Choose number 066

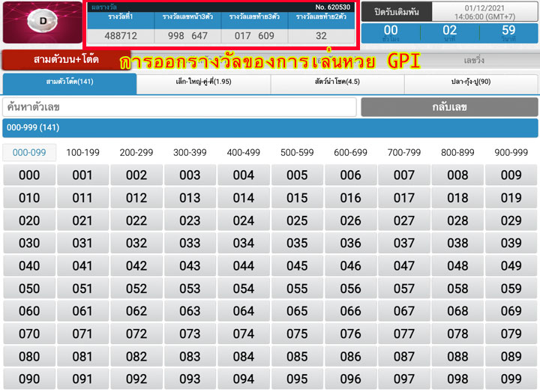350,312
